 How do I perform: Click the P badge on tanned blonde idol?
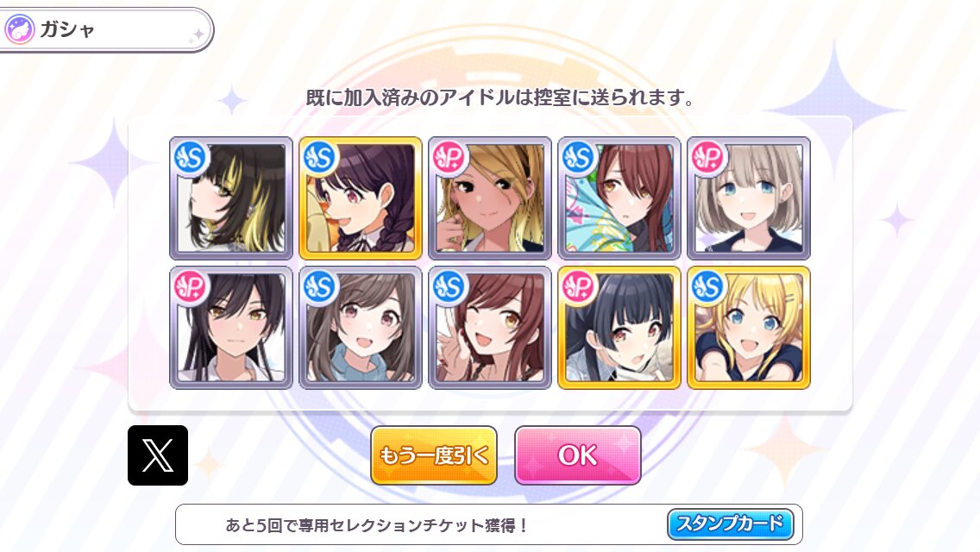click(449, 158)
